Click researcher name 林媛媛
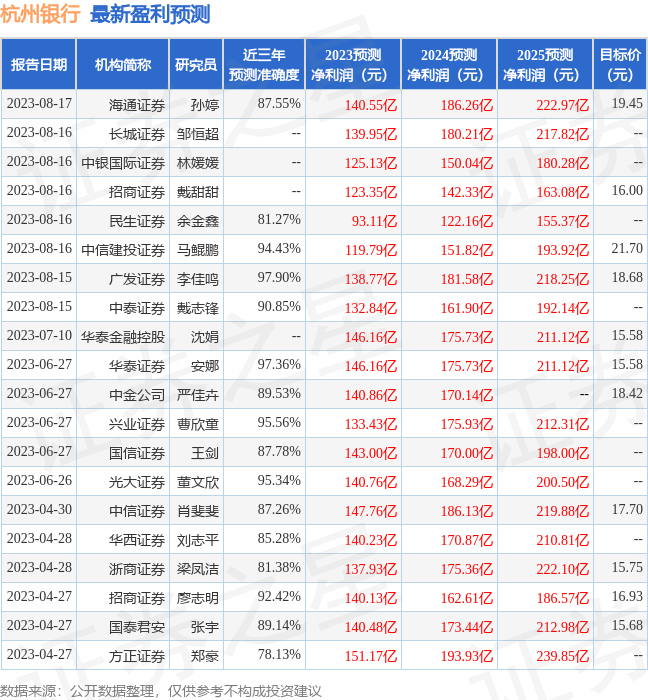This screenshot has width=648, height=700. tap(198, 163)
